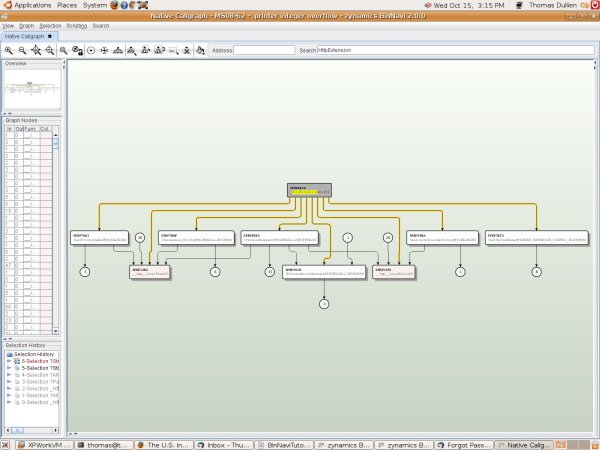
Task: Select the circular layout icon
Action: coord(90,50)
